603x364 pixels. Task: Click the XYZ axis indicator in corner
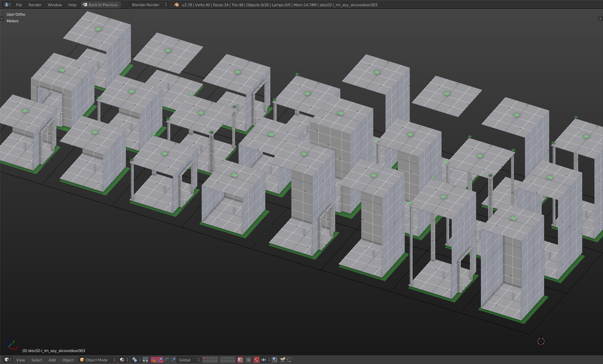12,344
